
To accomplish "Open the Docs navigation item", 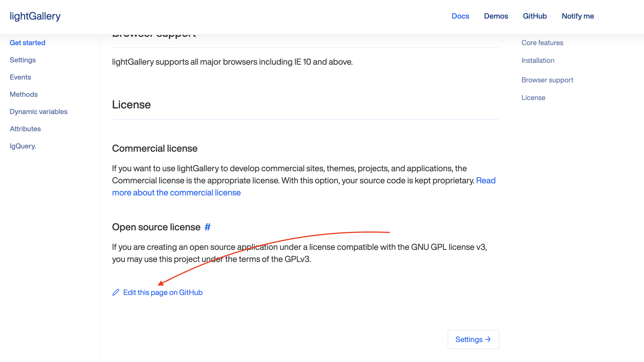I will pos(460,16).
